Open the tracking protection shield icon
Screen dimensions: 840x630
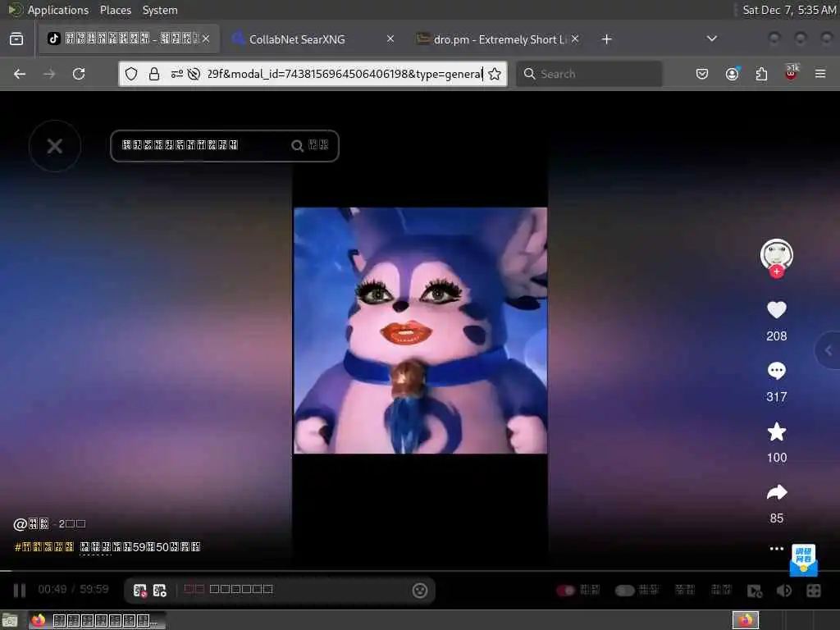(131, 74)
